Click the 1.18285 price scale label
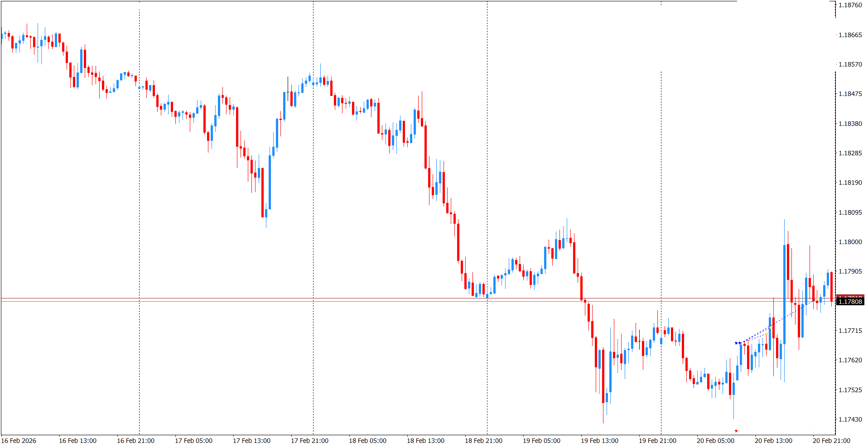 [850, 153]
